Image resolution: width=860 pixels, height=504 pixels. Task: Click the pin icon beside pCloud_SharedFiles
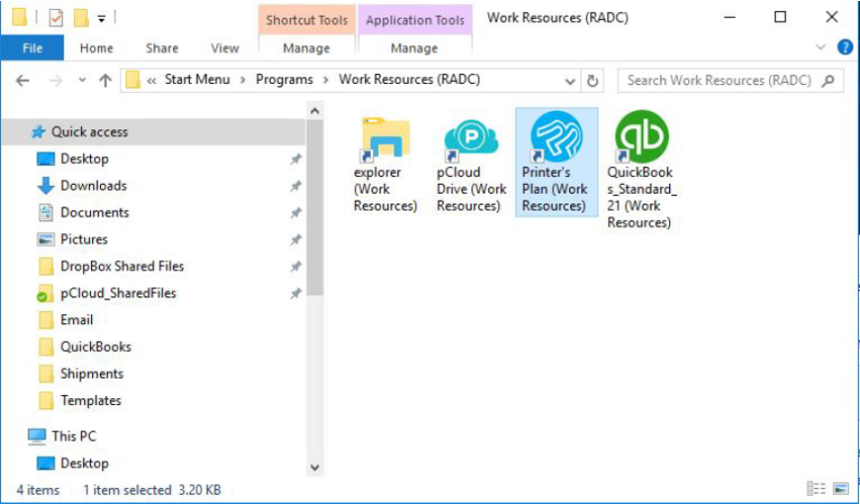tap(296, 294)
